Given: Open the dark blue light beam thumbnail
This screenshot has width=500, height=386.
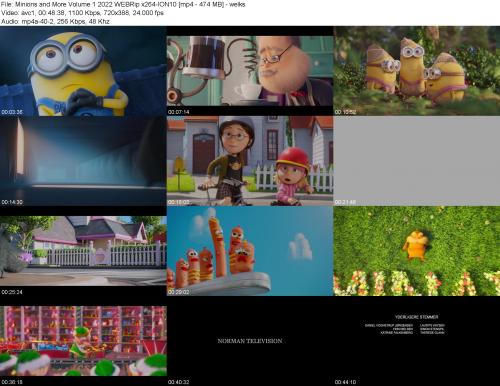Looking at the screenshot, I should [83, 161].
